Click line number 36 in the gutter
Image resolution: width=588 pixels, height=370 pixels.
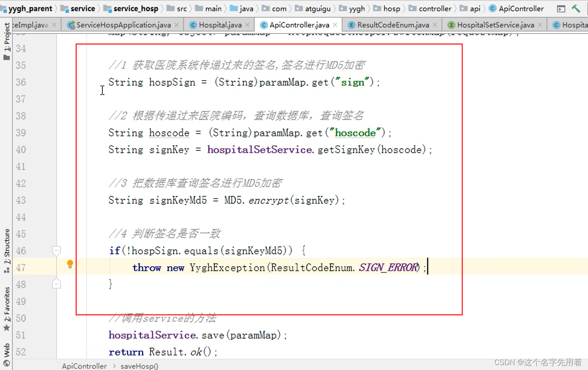[x=21, y=82]
